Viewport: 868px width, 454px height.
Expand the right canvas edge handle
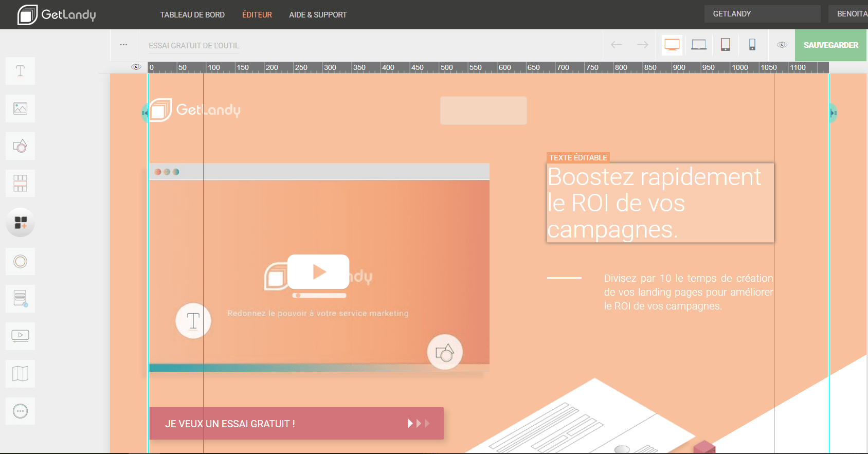point(833,113)
